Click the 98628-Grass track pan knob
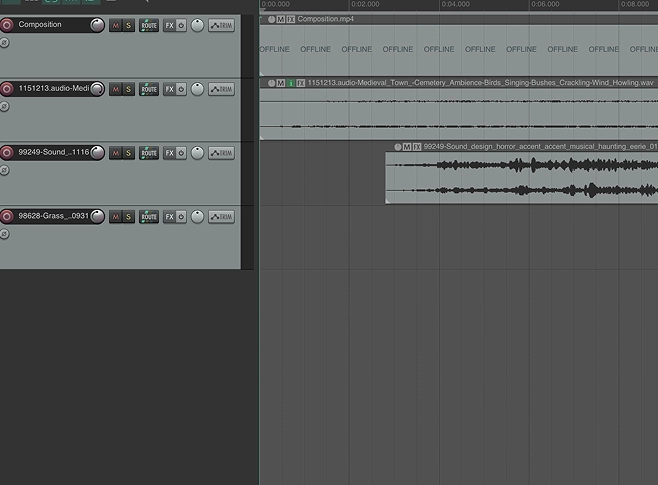Viewport: 658px width, 485px height. pos(197,217)
